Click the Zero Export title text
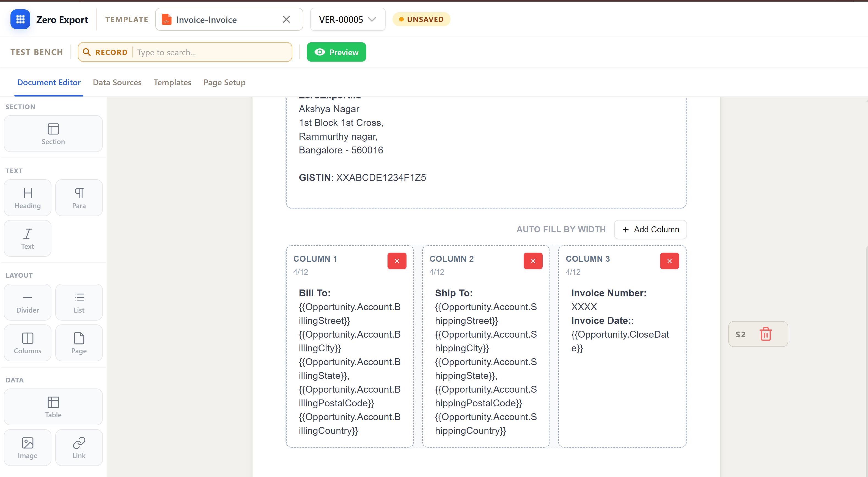Image resolution: width=868 pixels, height=477 pixels. 62,20
